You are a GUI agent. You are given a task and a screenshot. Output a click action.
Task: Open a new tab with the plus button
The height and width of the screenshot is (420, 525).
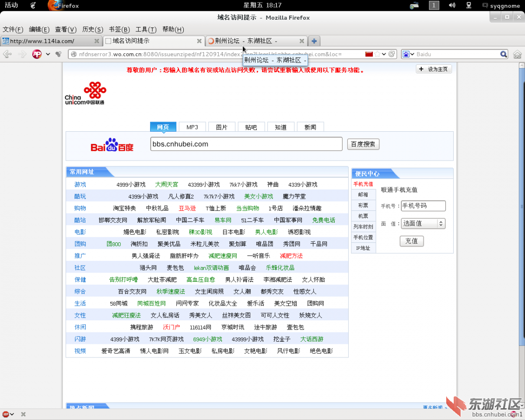tap(314, 41)
